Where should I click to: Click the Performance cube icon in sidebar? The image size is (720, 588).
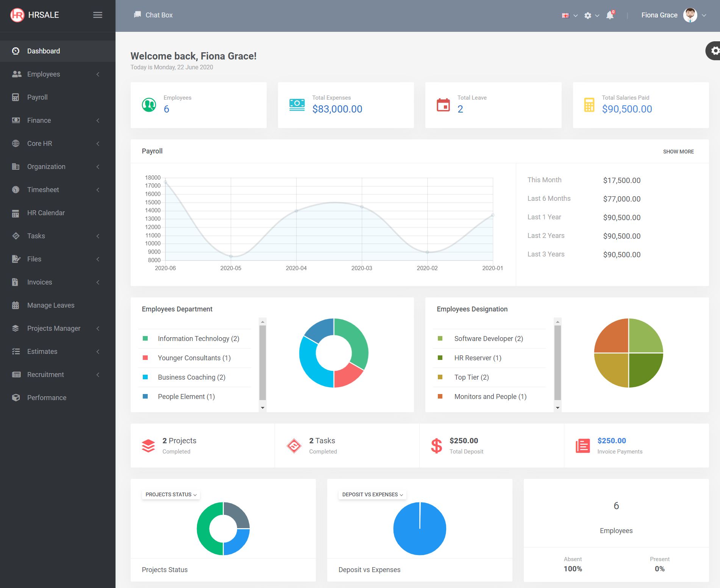click(16, 398)
